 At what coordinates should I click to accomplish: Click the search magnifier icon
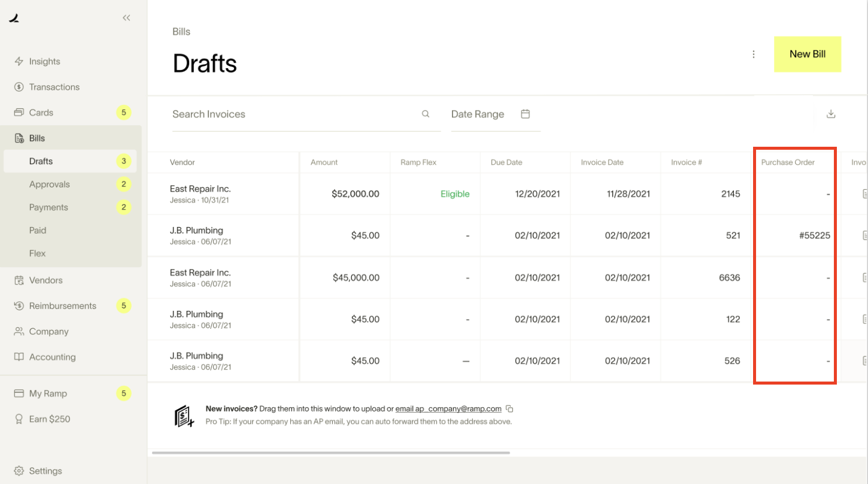426,114
